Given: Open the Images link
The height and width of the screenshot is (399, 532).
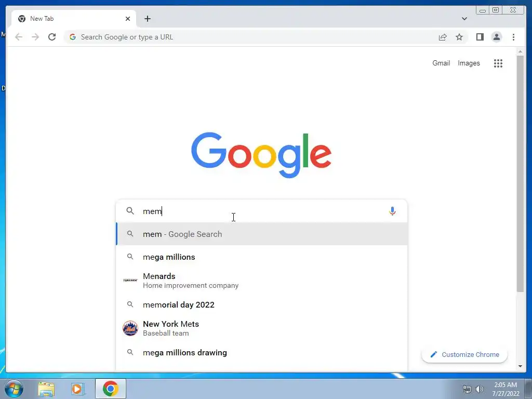Looking at the screenshot, I should click(x=469, y=63).
